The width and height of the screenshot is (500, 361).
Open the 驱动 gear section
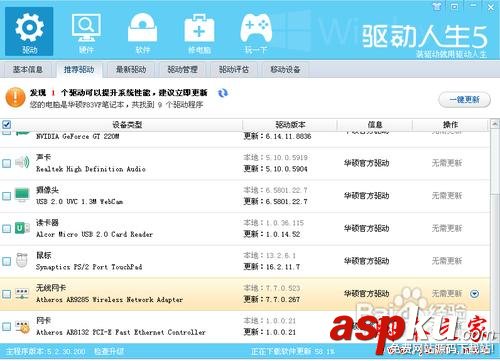click(29, 31)
